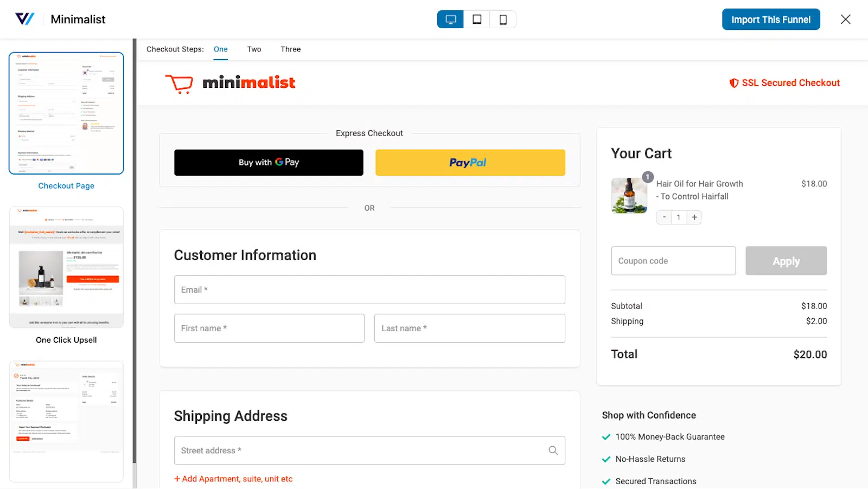Image resolution: width=868 pixels, height=489 pixels.
Task: Click the Checkout Page label link
Action: coord(66,186)
